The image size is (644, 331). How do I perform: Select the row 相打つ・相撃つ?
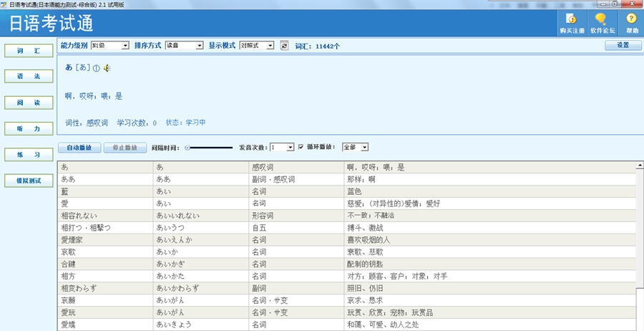pyautogui.click(x=346, y=228)
